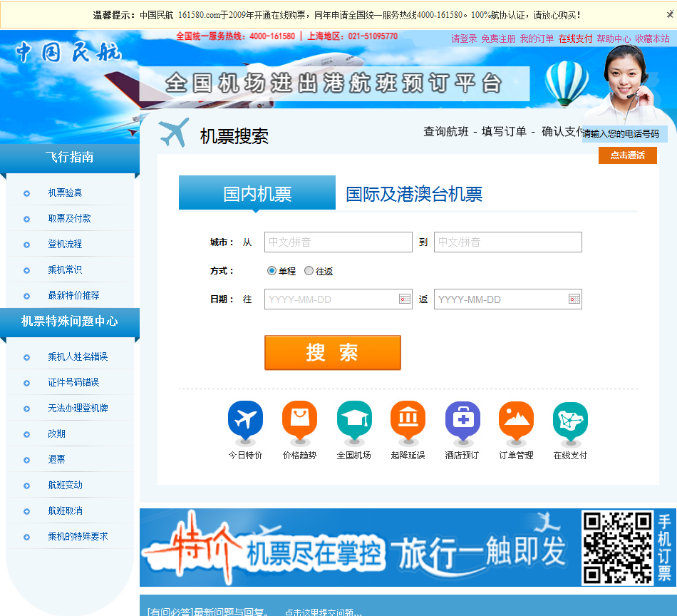The image size is (677, 616).
Task: Click the 点击通话 button
Action: coord(627,155)
